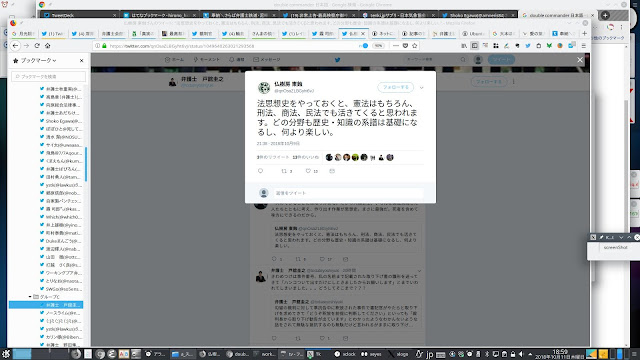Switch to the 弁護士会 Firefox tab
The image size is (640, 360).
click(113, 33)
